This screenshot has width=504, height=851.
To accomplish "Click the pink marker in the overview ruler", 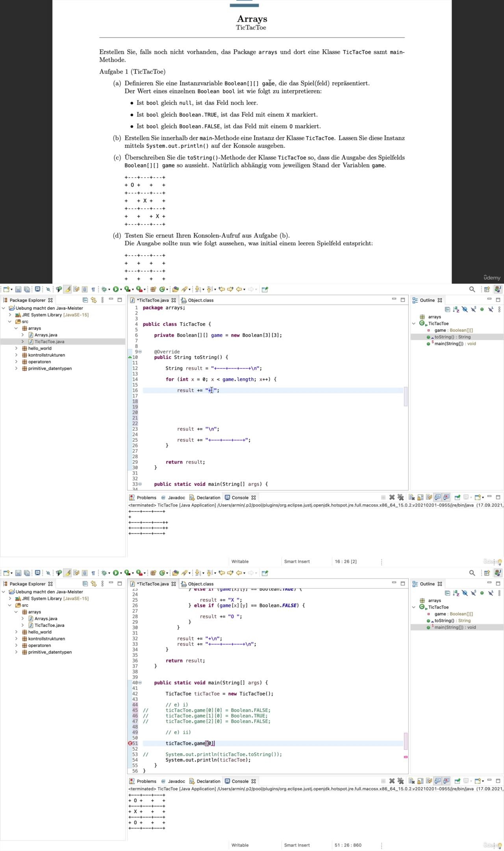I will coord(406,757).
